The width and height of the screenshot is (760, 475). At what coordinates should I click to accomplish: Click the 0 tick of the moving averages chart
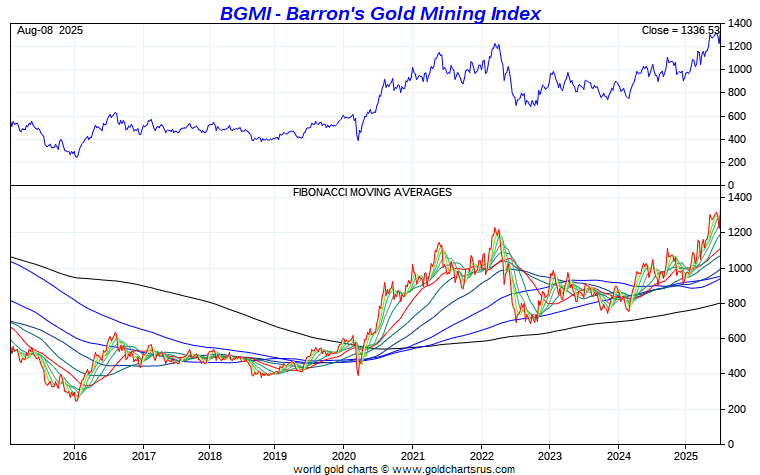[731, 444]
